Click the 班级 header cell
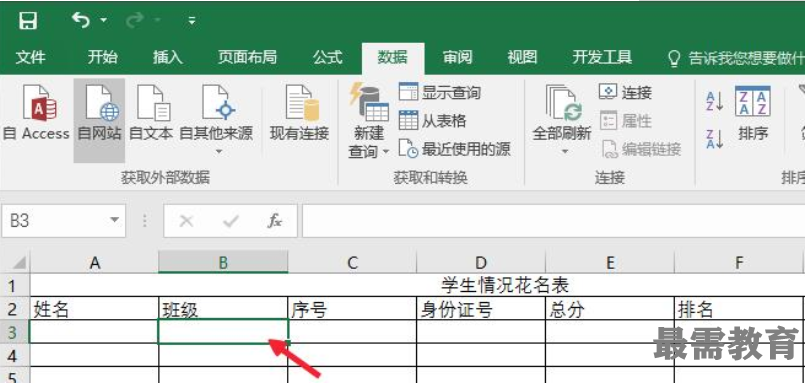This screenshot has height=383, width=805. click(223, 309)
